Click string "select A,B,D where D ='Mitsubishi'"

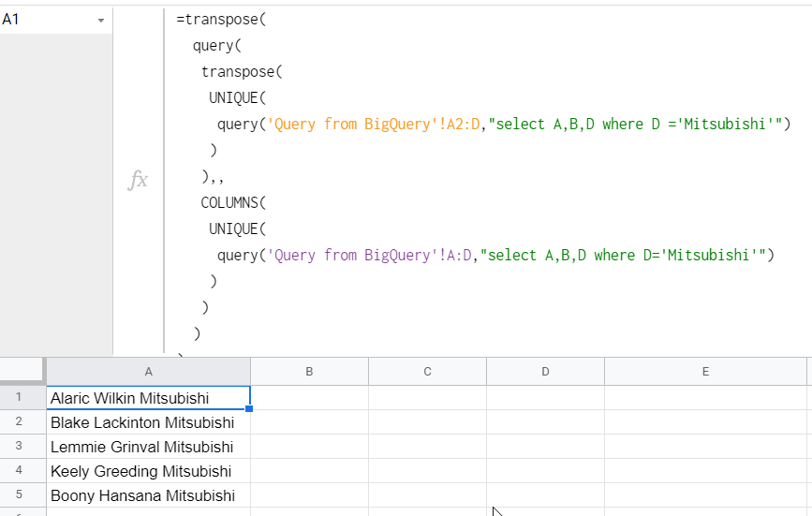635,125
